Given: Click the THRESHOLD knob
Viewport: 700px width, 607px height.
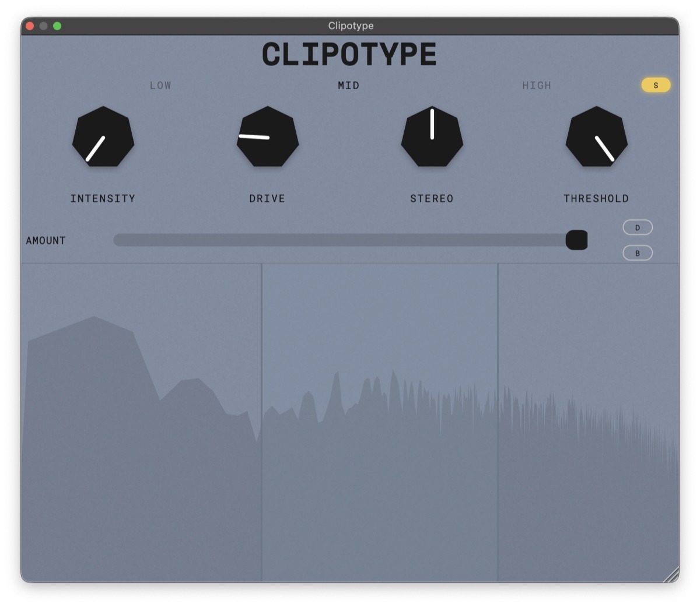Looking at the screenshot, I should 597,137.
